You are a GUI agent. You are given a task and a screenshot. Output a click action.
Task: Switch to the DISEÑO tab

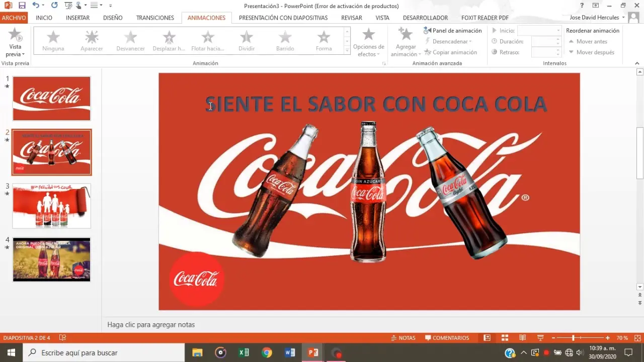click(113, 18)
